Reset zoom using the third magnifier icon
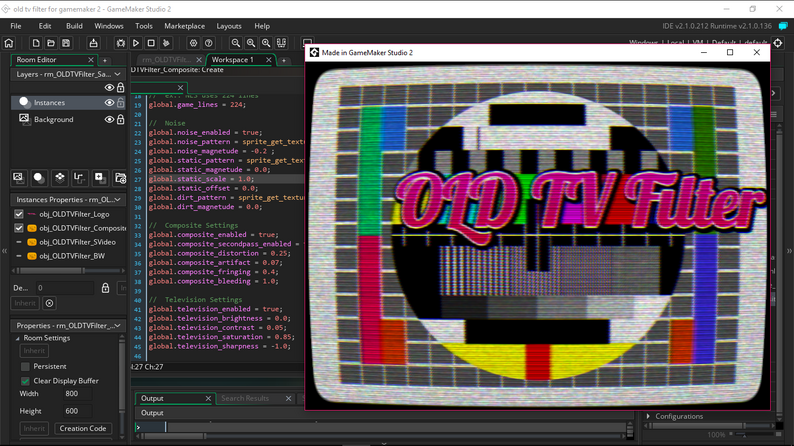794x446 pixels. 266,43
